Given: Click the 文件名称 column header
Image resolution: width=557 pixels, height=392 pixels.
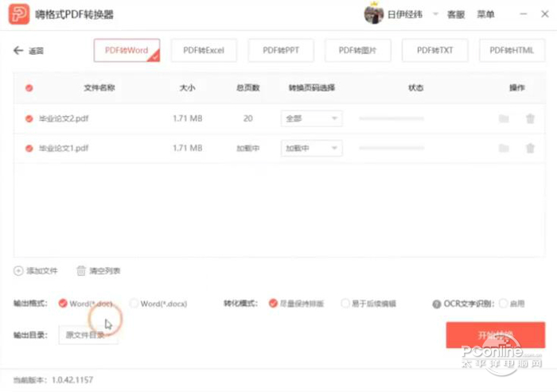Looking at the screenshot, I should point(99,87).
